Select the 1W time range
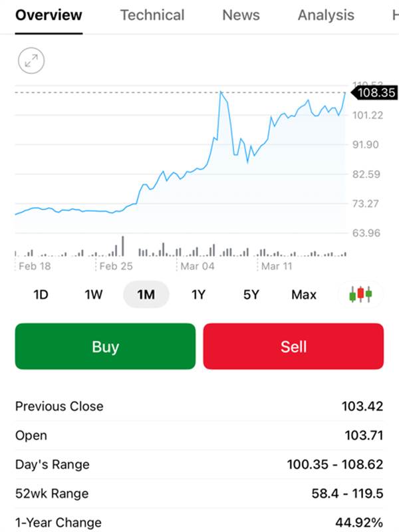This screenshot has height=532, width=399. (94, 295)
